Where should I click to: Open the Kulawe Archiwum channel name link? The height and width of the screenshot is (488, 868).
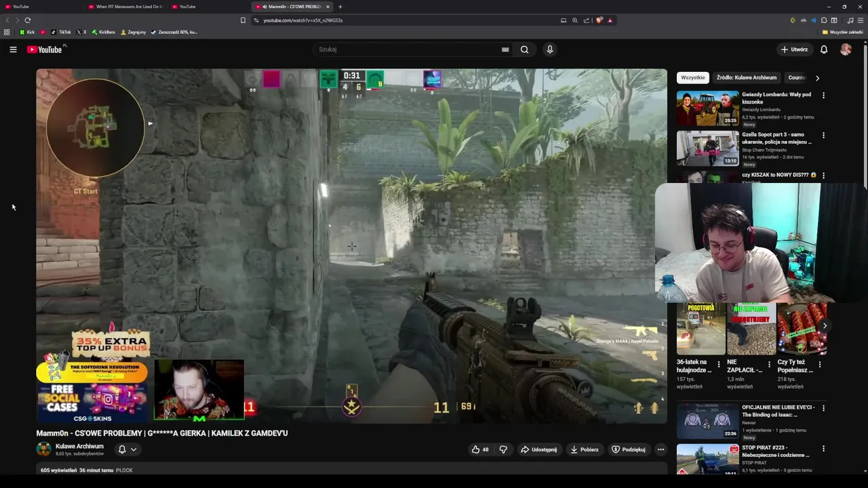(79, 446)
